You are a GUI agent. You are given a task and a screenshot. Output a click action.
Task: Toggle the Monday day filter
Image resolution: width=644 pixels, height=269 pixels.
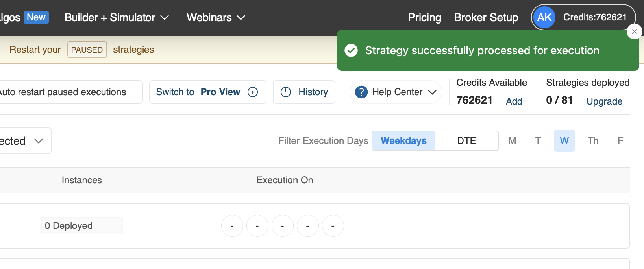[512, 141]
